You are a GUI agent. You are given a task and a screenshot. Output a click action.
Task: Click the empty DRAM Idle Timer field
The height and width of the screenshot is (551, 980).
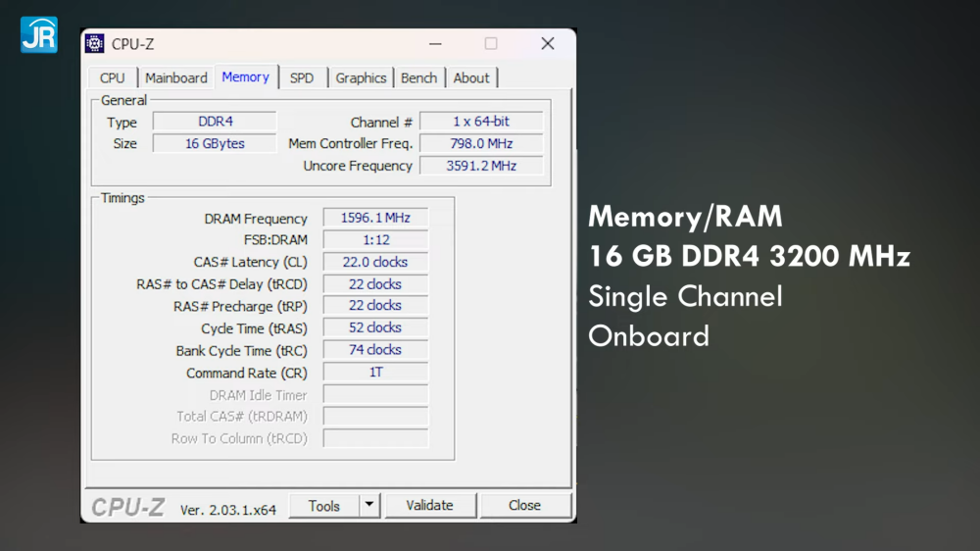tap(375, 395)
